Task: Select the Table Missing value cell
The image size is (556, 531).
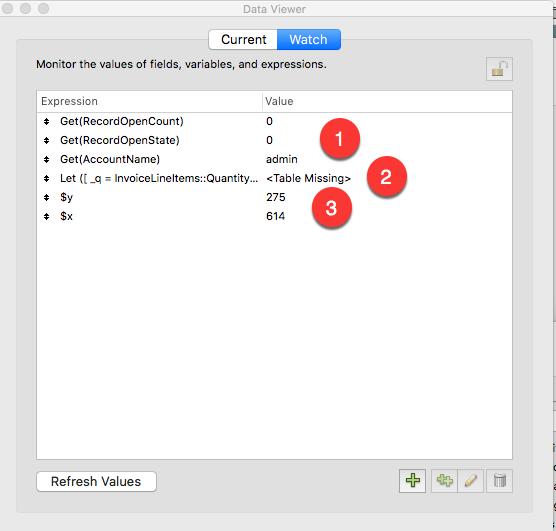Action: [308, 178]
